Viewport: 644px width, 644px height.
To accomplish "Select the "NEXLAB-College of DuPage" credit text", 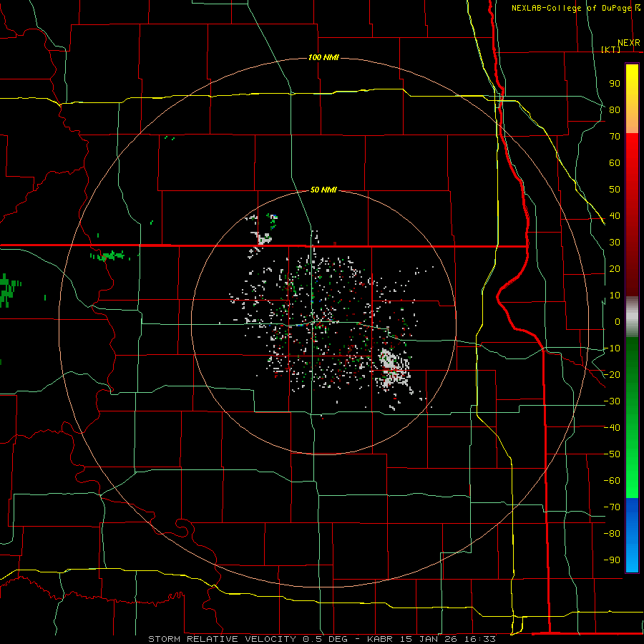I will click(571, 8).
